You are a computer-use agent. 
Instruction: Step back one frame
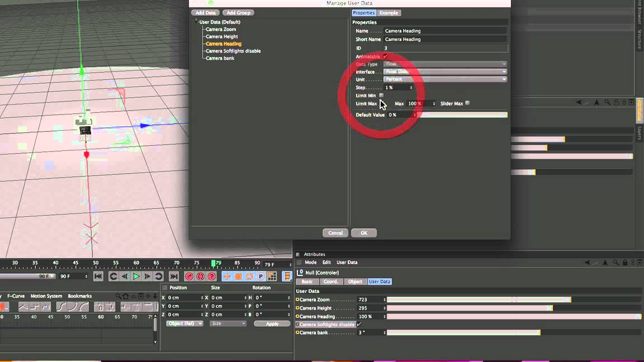[x=125, y=277]
